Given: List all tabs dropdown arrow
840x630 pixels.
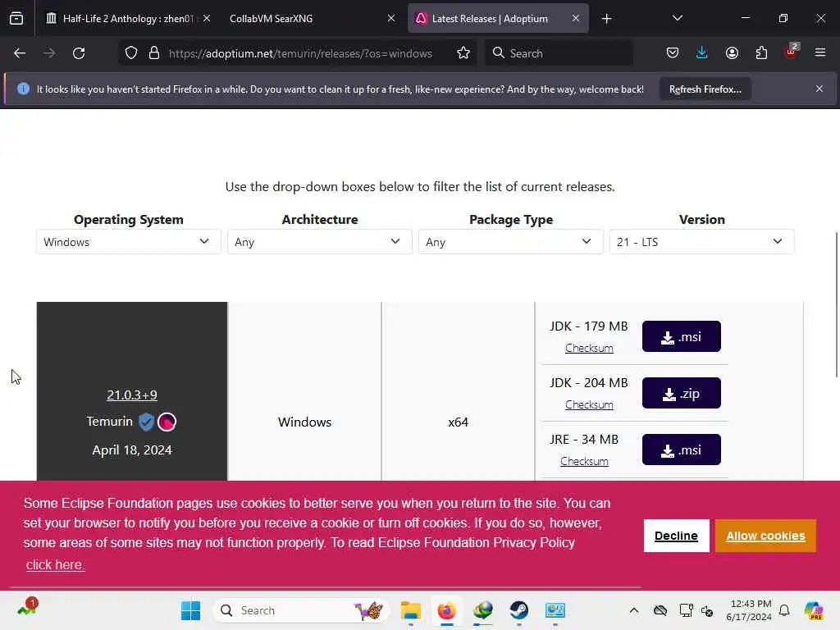Looking at the screenshot, I should coord(677,18).
